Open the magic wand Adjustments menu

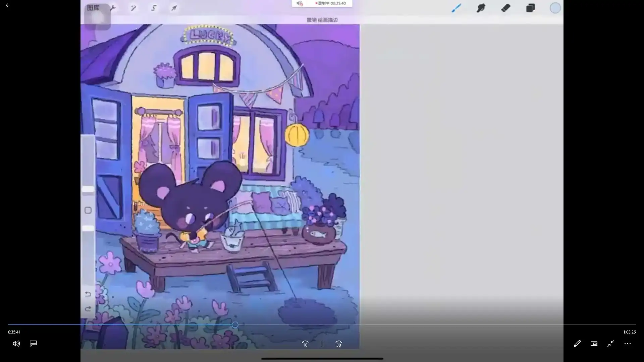click(x=133, y=8)
